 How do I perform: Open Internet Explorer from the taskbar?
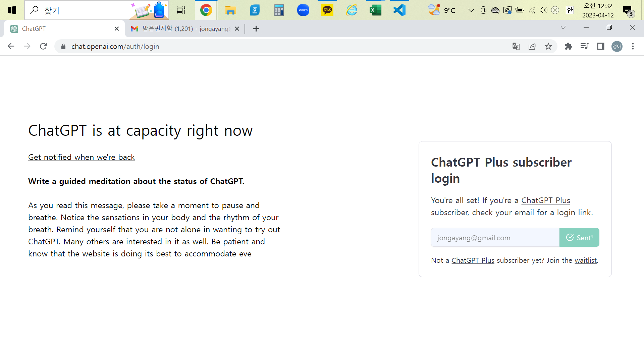click(352, 10)
